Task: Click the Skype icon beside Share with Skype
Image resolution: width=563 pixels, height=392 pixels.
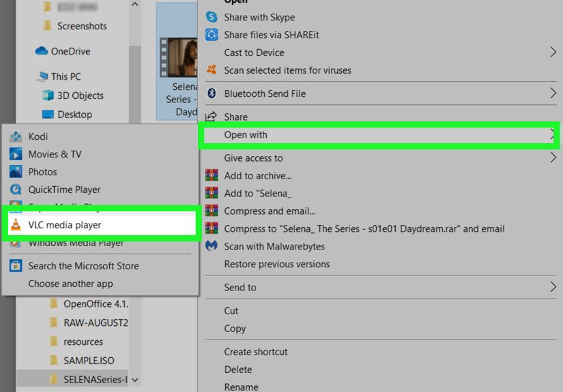Action: [x=212, y=17]
